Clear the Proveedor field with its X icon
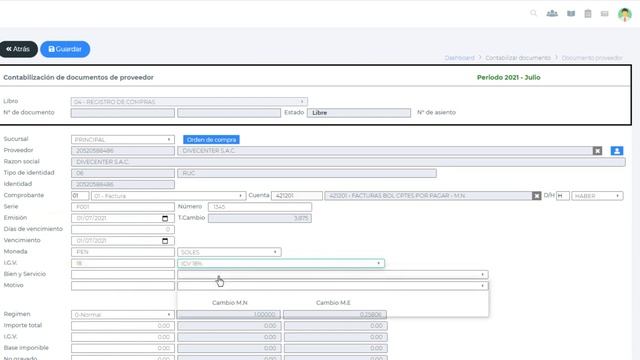The image size is (640, 360). [597, 151]
